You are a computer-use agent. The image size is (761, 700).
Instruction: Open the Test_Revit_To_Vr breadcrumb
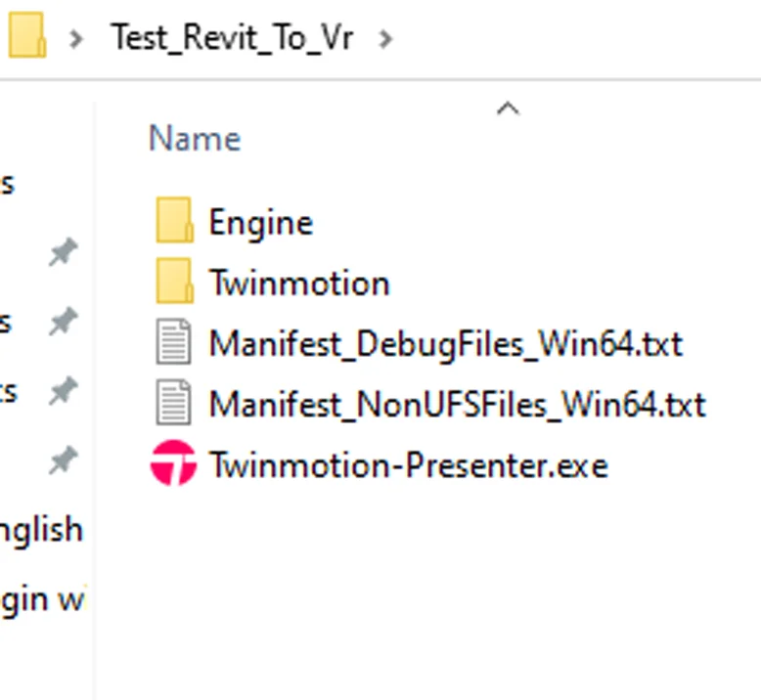232,38
